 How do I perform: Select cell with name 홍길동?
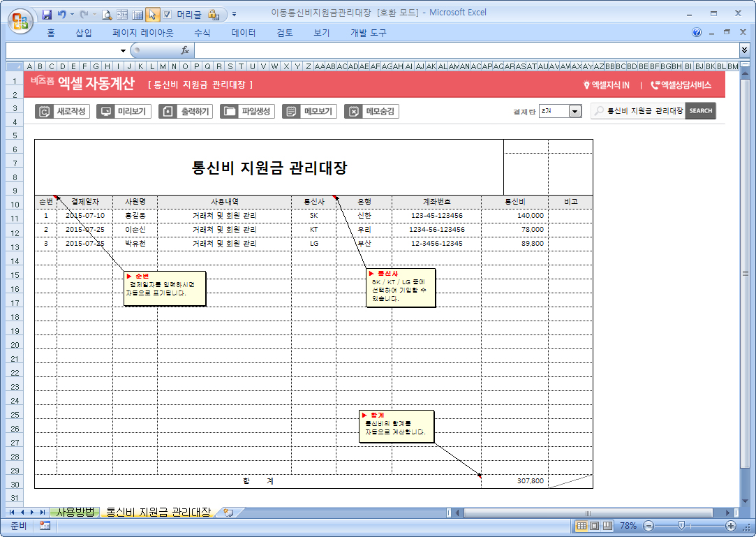coord(135,216)
